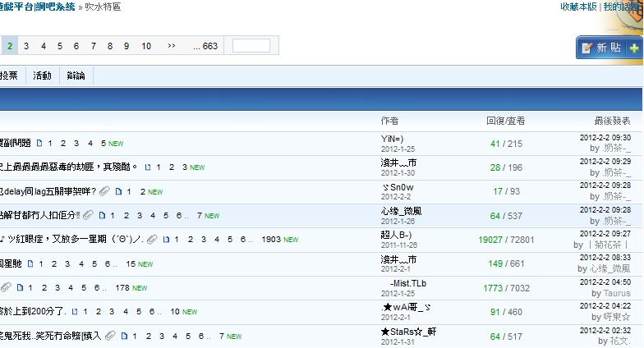Switch to the 活動 tab

pyautogui.click(x=43, y=76)
